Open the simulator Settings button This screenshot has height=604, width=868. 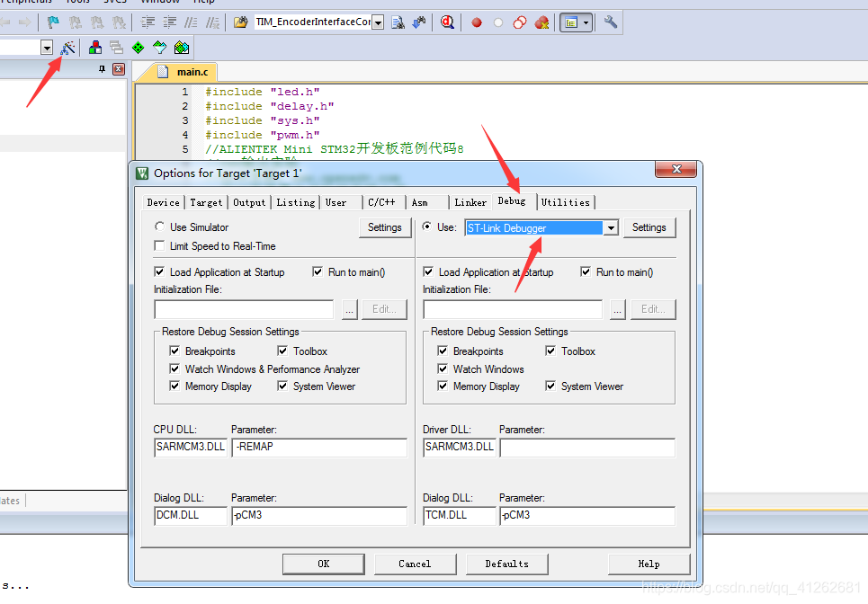click(385, 227)
